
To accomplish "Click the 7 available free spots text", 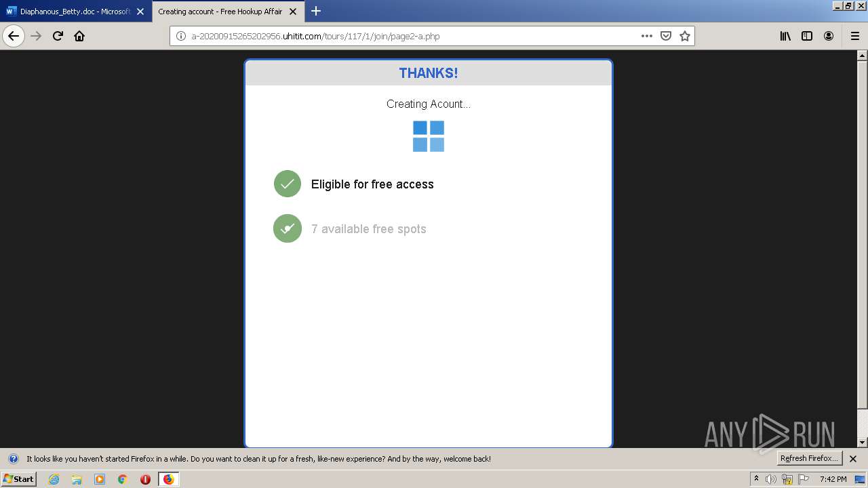I will (369, 229).
